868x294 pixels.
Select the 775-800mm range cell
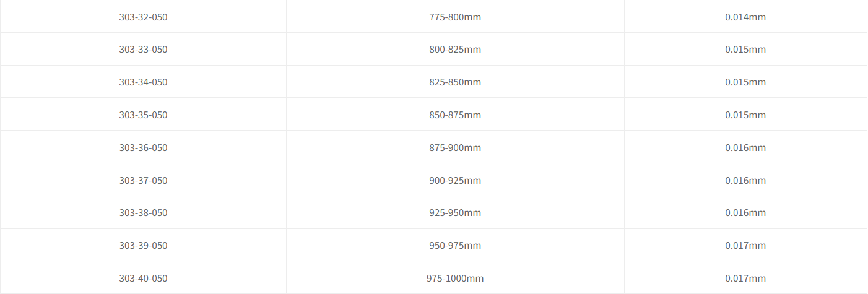point(455,17)
